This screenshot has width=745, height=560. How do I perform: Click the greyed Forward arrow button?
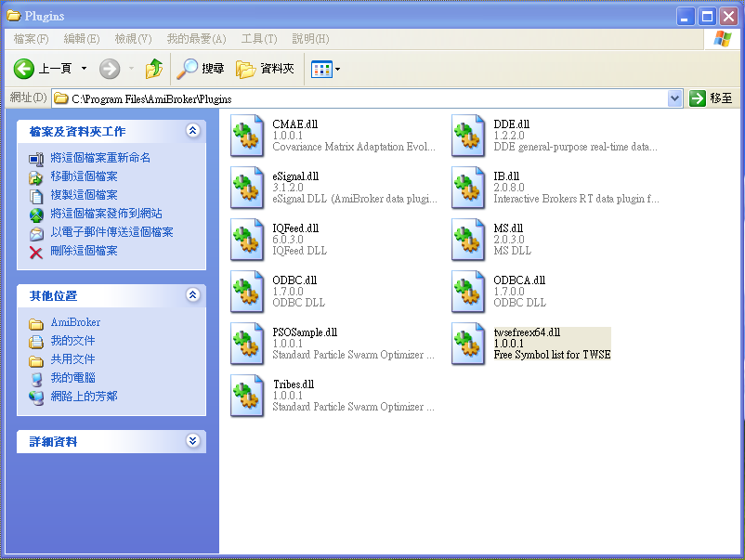pyautogui.click(x=110, y=69)
